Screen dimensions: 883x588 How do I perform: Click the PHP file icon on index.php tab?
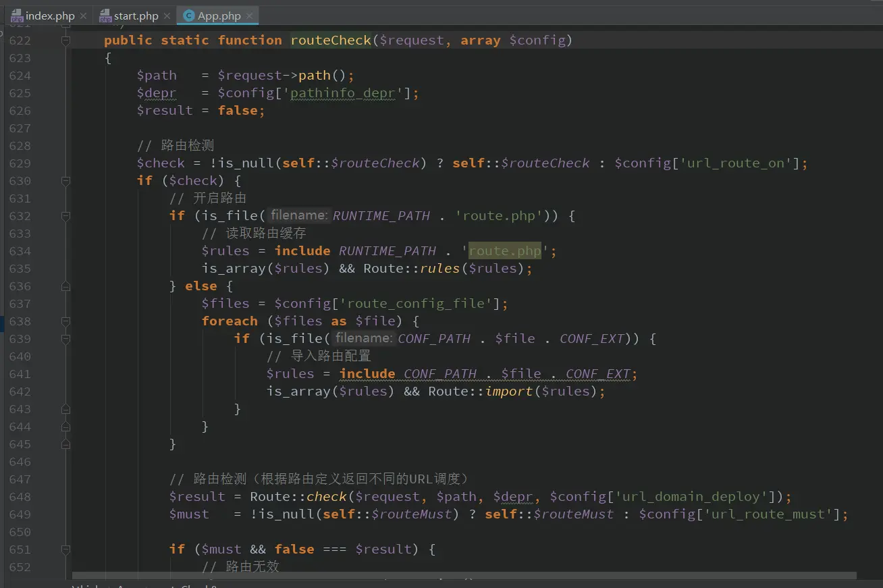[x=17, y=16]
